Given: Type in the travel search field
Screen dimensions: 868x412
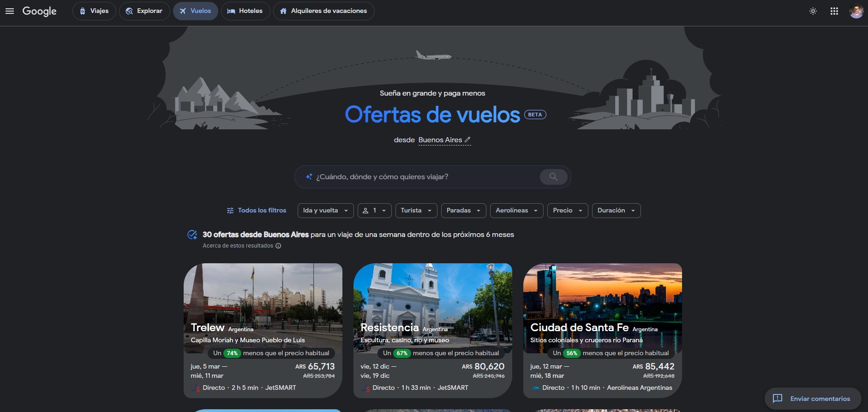Looking at the screenshot, I should click(x=425, y=177).
